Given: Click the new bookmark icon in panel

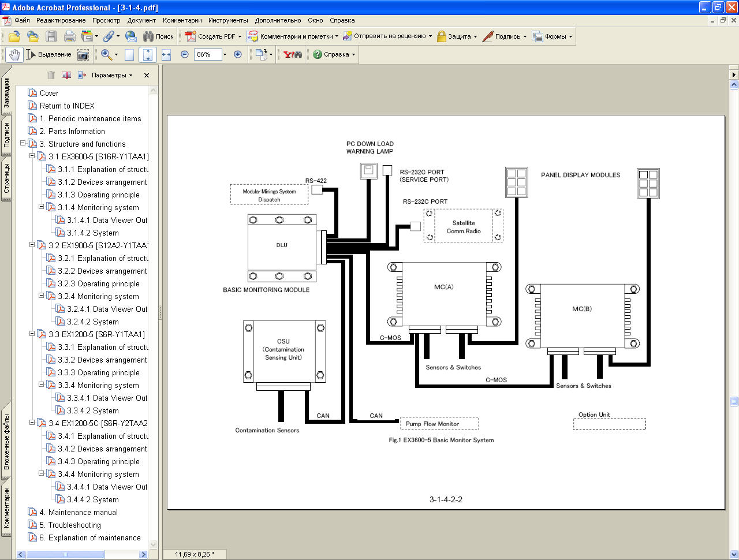Looking at the screenshot, I should pyautogui.click(x=66, y=75).
